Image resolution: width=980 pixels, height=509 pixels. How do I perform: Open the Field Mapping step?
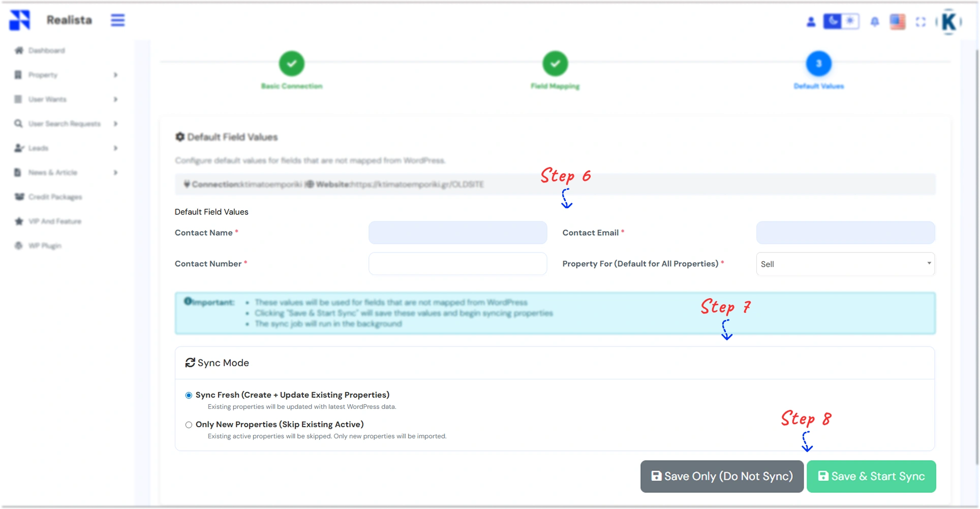555,63
